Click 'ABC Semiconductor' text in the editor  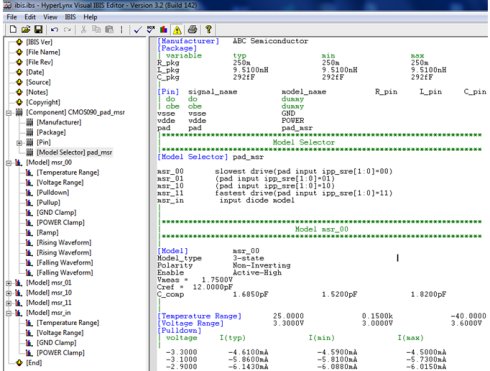270,41
